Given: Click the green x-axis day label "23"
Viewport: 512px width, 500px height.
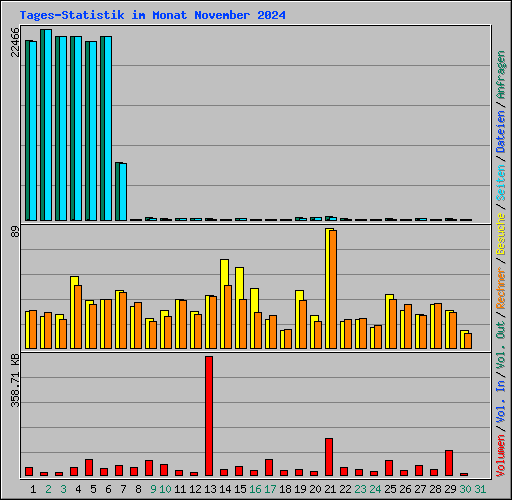Looking at the screenshot, I should 360,489.
